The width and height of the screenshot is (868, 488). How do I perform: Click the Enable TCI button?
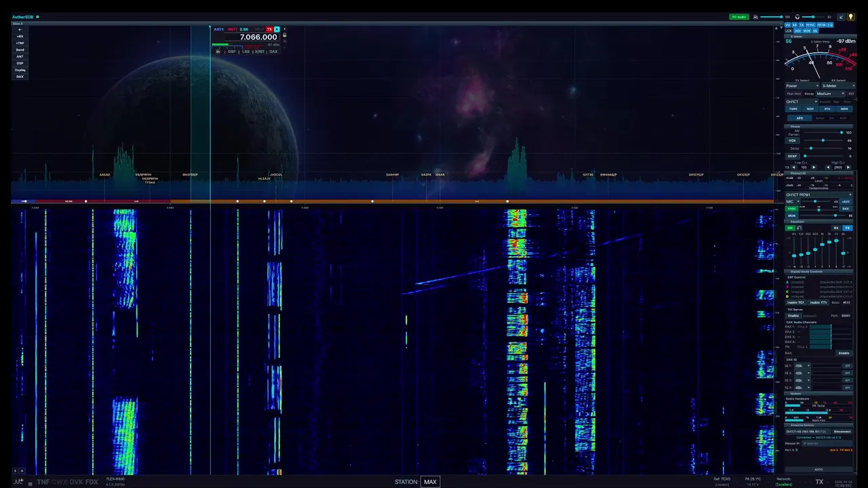coord(796,302)
